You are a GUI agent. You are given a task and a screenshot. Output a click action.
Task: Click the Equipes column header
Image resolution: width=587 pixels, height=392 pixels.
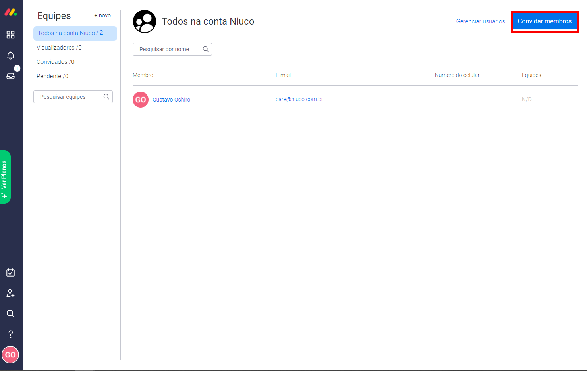pos(531,75)
